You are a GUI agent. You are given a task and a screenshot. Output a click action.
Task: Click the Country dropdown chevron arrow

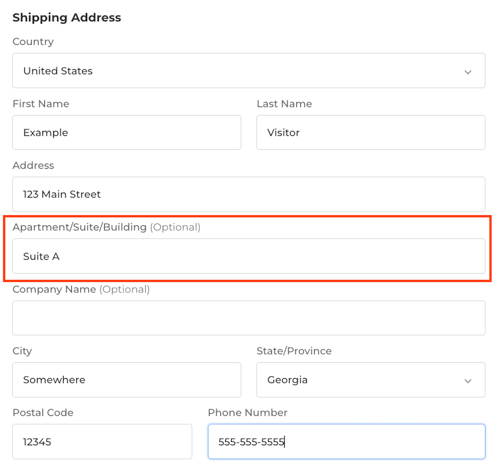(x=468, y=72)
